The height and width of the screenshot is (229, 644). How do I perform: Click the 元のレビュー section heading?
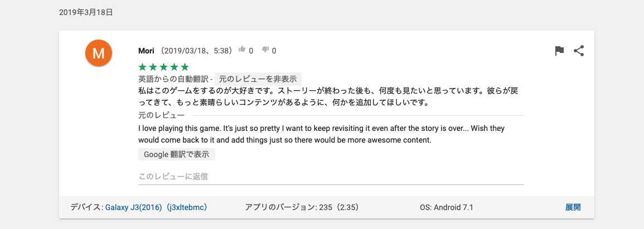pyautogui.click(x=161, y=116)
